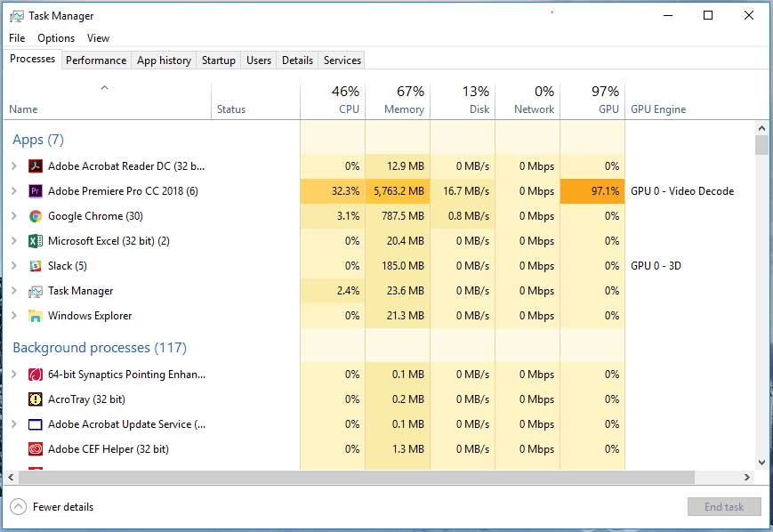Image resolution: width=773 pixels, height=532 pixels.
Task: Click the End task button
Action: pos(724,507)
